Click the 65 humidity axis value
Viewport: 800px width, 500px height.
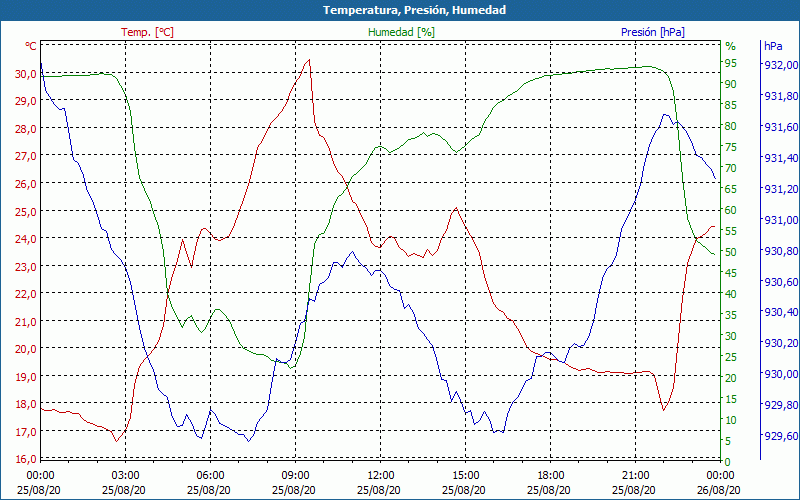[x=731, y=189]
